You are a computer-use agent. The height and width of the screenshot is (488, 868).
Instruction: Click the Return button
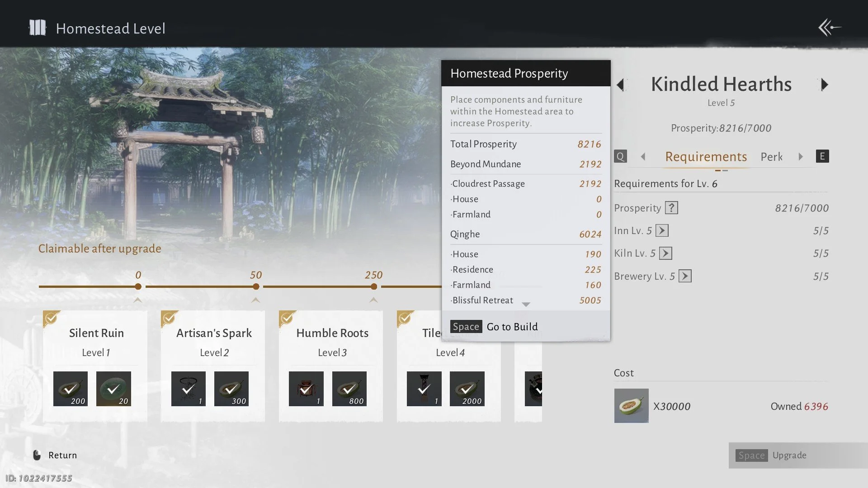(x=55, y=455)
